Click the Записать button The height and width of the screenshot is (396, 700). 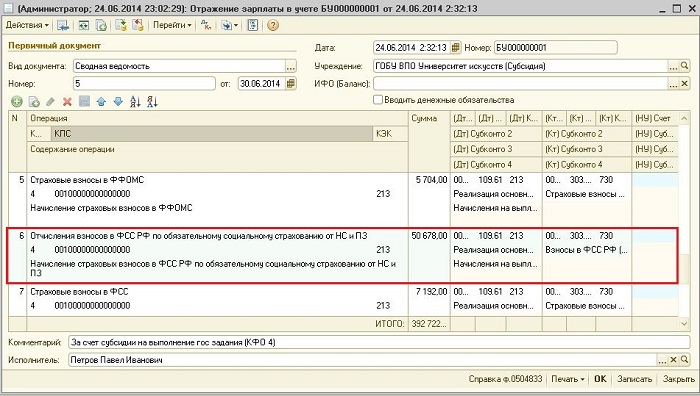coord(634,379)
